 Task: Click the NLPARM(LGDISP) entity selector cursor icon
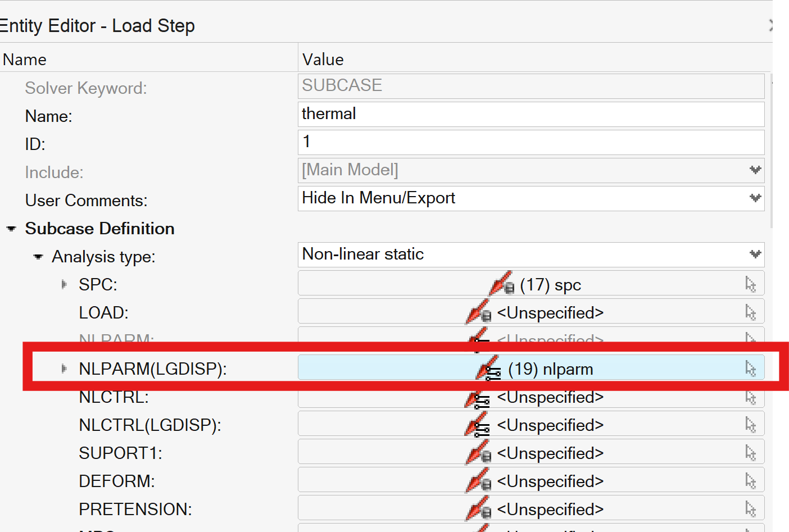[750, 369]
